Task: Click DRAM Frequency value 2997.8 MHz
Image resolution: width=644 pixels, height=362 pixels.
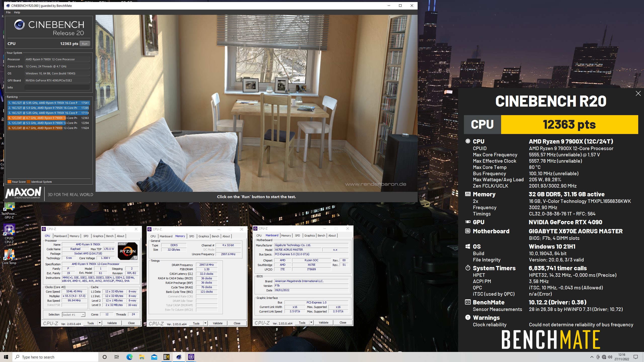Action: pos(207,265)
